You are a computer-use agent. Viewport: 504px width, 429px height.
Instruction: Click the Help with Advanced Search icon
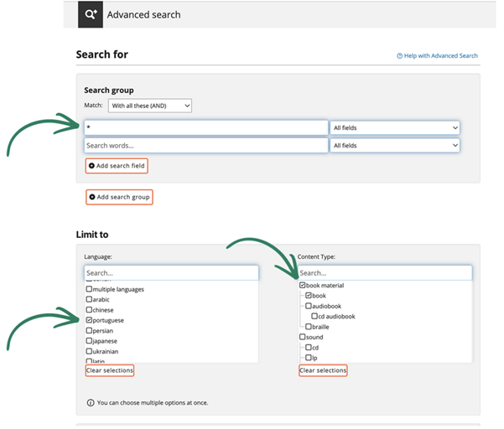[x=400, y=56]
